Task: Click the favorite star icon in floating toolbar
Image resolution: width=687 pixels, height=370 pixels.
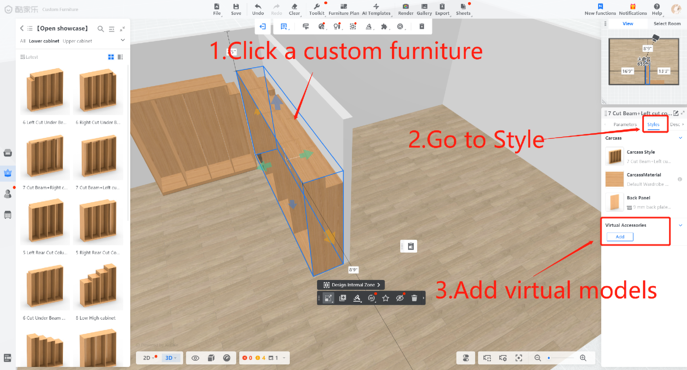Action: click(x=386, y=298)
